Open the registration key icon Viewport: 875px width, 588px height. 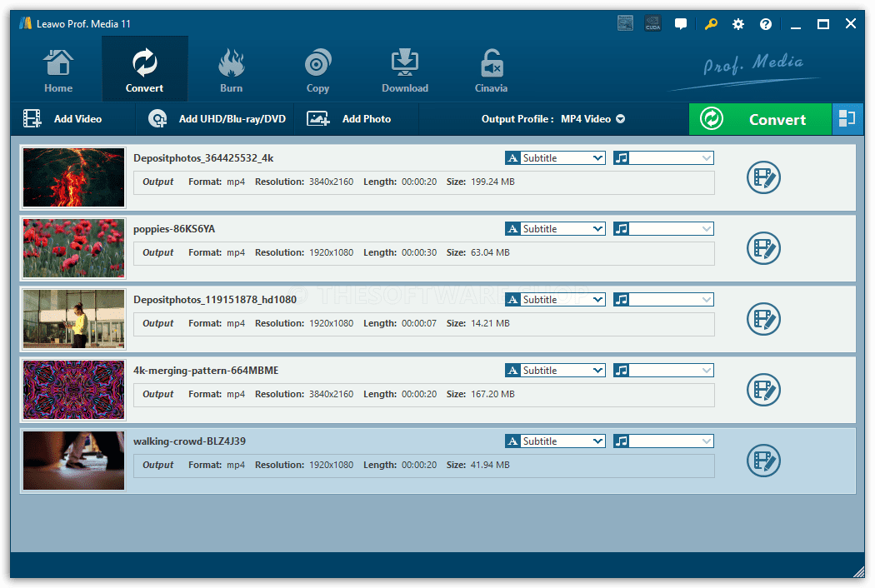pos(710,24)
